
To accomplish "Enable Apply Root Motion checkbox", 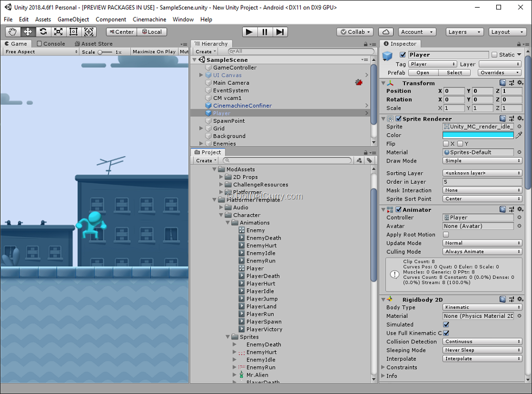I will click(x=446, y=234).
